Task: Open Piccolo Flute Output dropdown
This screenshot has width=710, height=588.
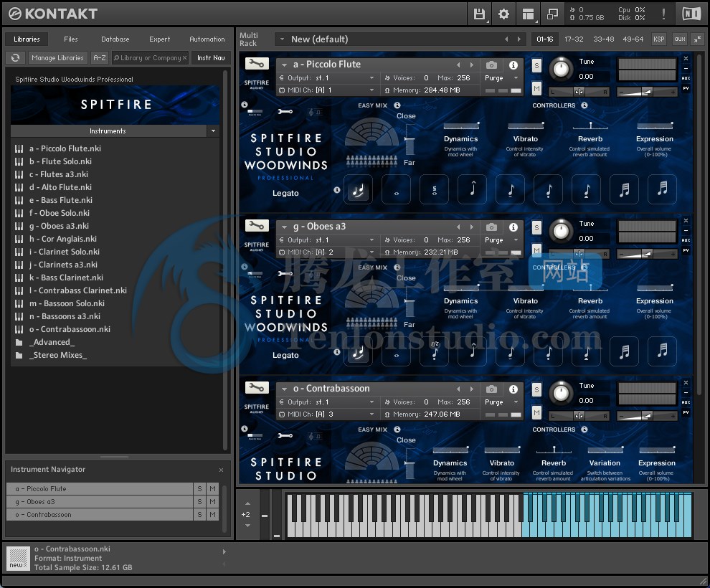Action: (371, 78)
